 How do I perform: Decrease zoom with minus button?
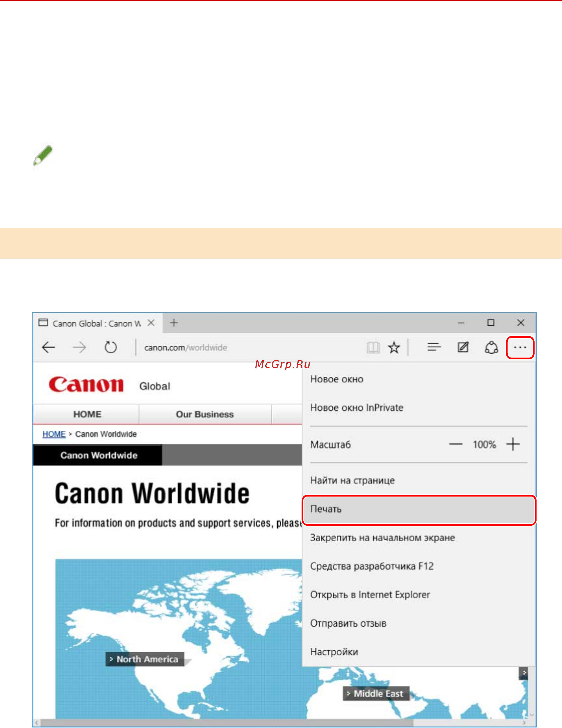(x=456, y=444)
